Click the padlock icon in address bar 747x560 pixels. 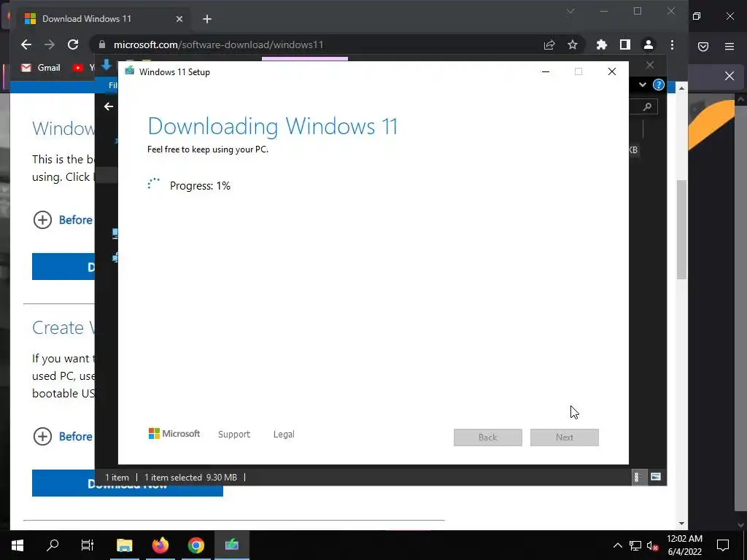[102, 44]
